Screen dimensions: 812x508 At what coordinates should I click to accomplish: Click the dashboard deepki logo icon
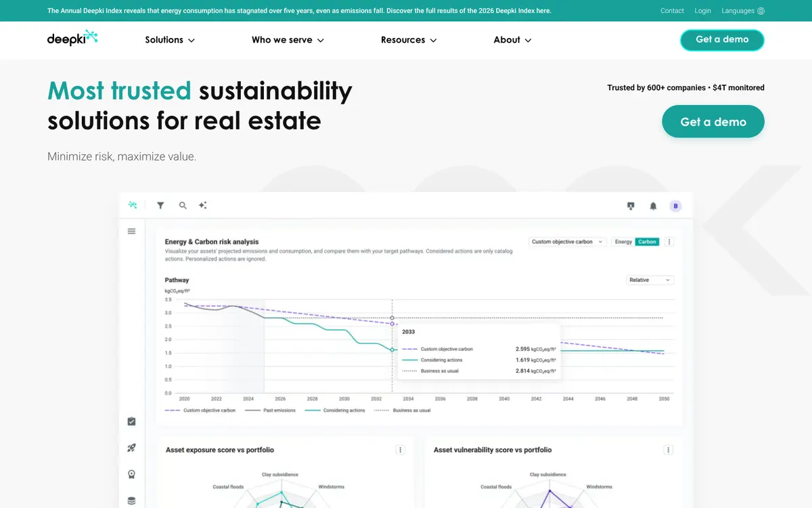point(133,205)
